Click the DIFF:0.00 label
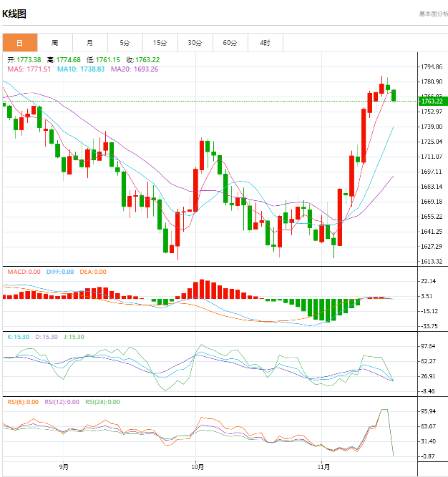Viewport: 448px width, 477px height. pyautogui.click(x=60, y=272)
